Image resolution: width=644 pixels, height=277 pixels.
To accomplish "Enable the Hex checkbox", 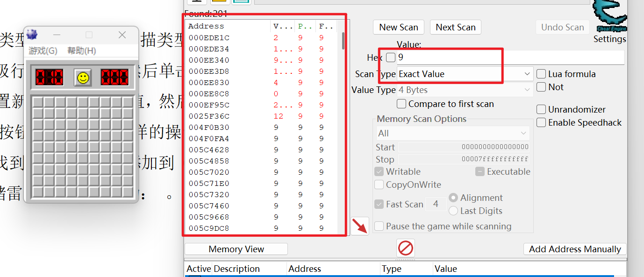I will pyautogui.click(x=391, y=57).
